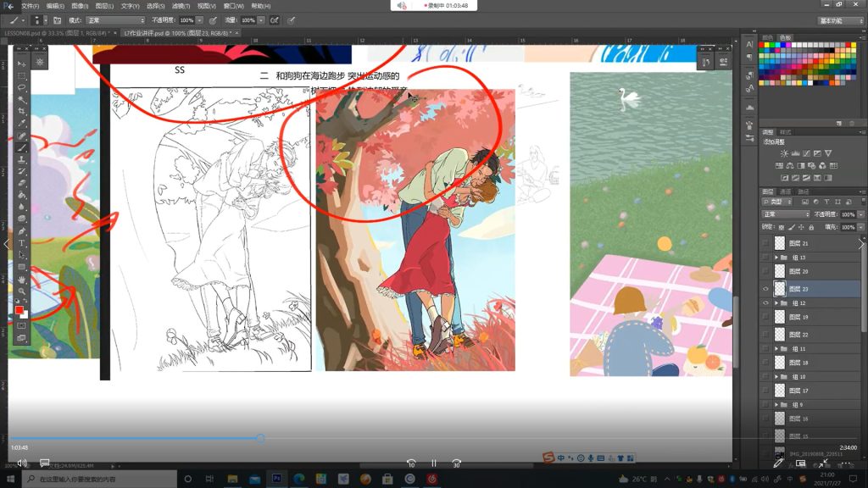Select the Type (T) tool

click(x=22, y=243)
